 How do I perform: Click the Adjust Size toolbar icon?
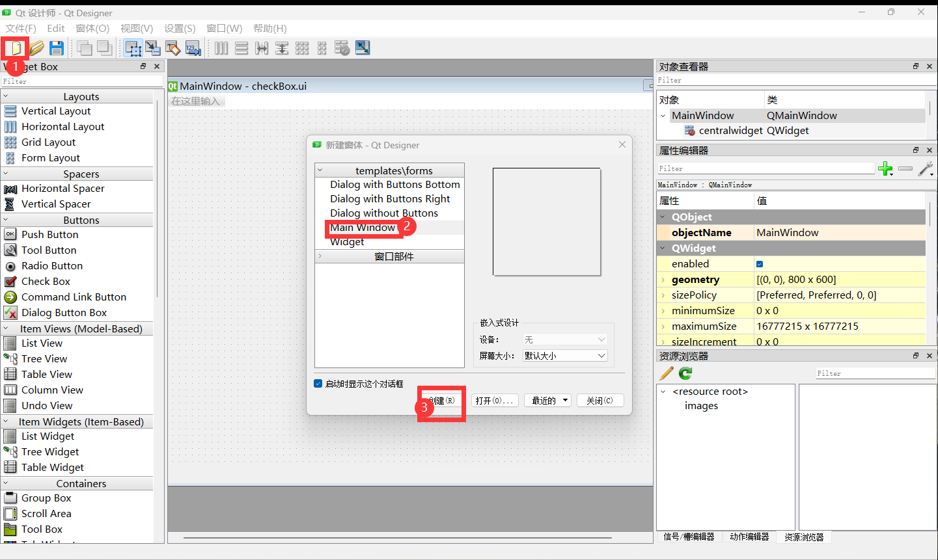363,47
